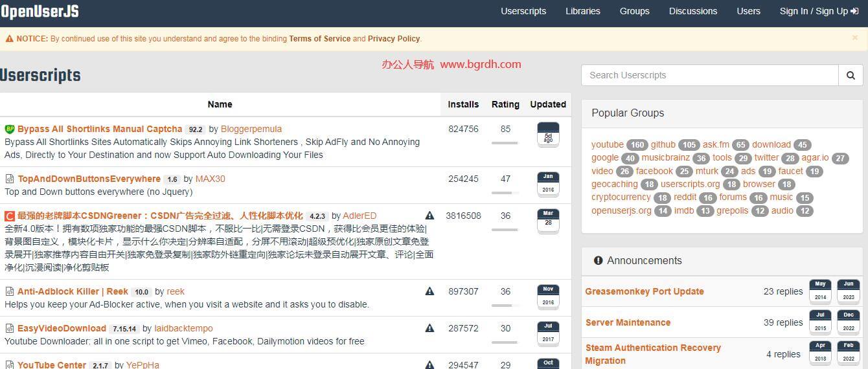Click the search magnifier button
This screenshot has width=868, height=369.
tap(851, 75)
